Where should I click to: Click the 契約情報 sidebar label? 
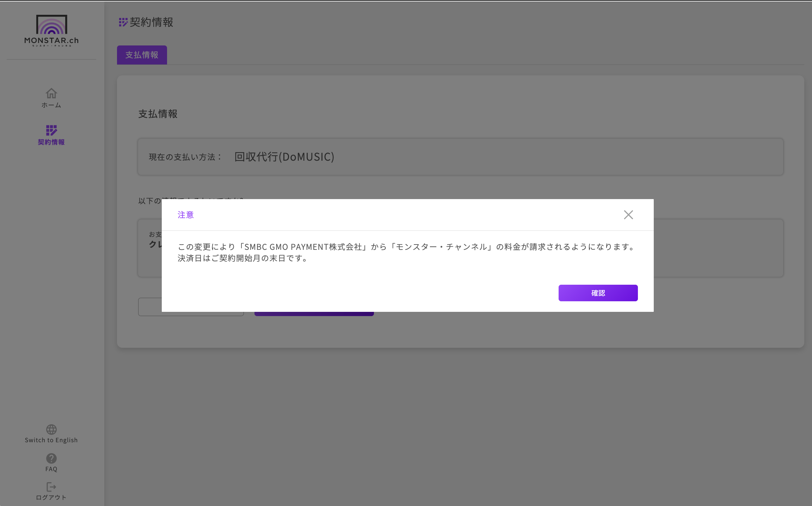pos(51,142)
